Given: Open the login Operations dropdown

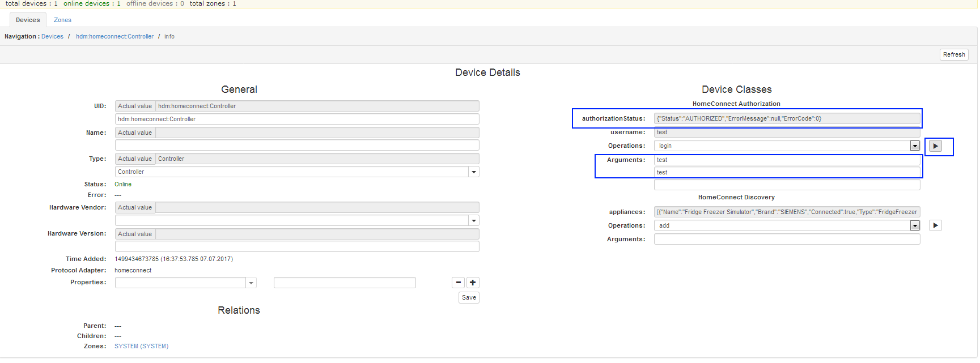Looking at the screenshot, I should 915,146.
